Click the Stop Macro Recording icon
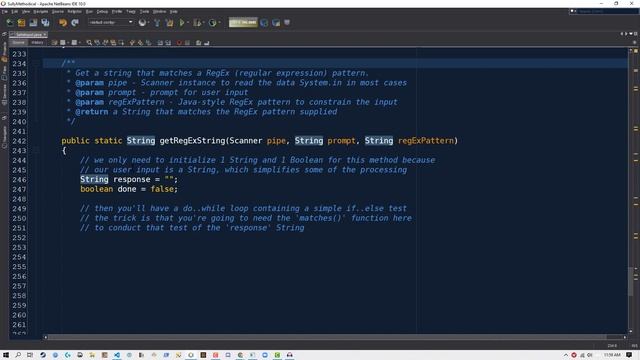 tap(187, 42)
